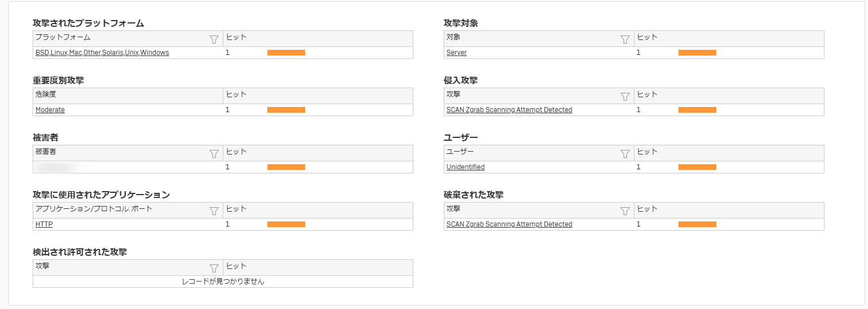Click SCAN Zgrab link under 破棄された攻撃

coord(509,224)
